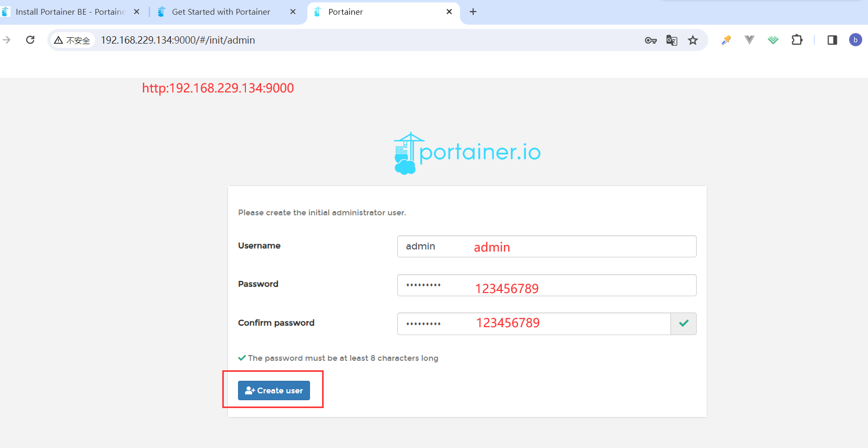Image resolution: width=868 pixels, height=448 pixels.
Task: Click the green double-check extension icon
Action: (773, 40)
